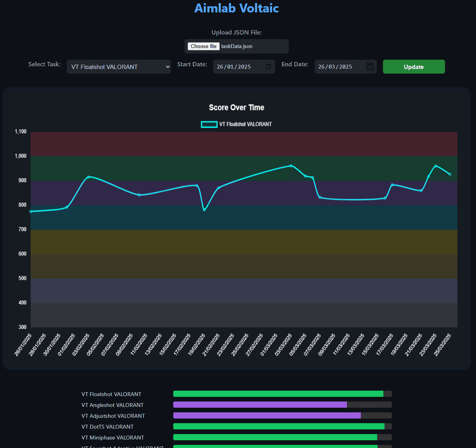The width and height of the screenshot is (476, 448).
Task: Click the VT DotTS VALORANT progress bar
Action: point(283,426)
